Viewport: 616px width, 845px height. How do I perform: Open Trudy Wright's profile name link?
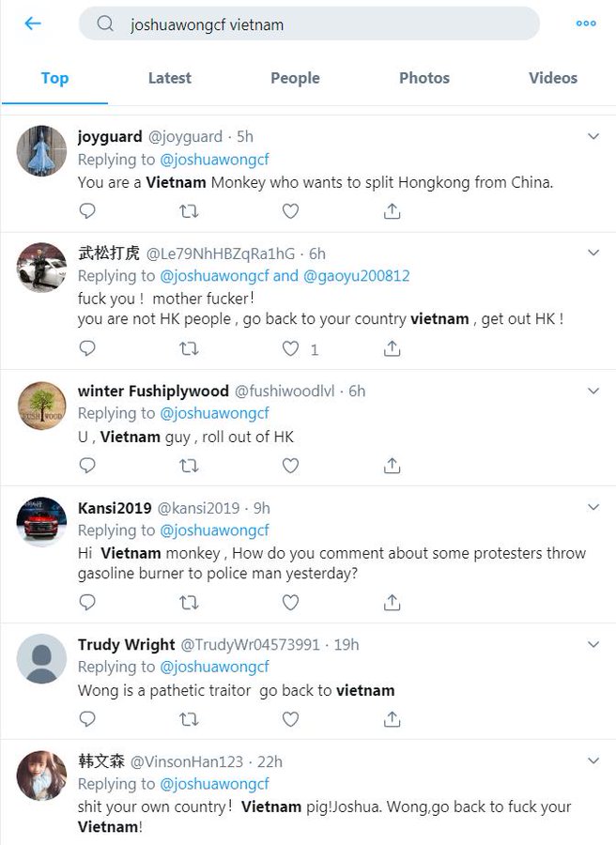pyautogui.click(x=126, y=644)
